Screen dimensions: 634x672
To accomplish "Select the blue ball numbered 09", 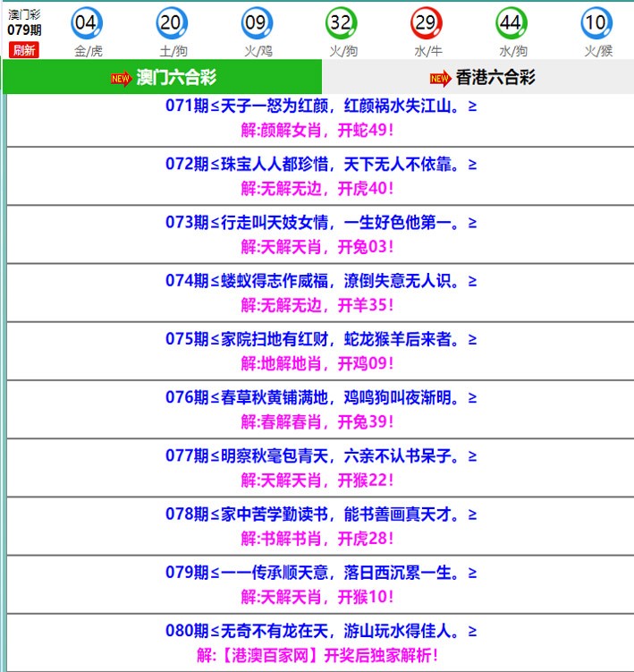I will coord(257,23).
